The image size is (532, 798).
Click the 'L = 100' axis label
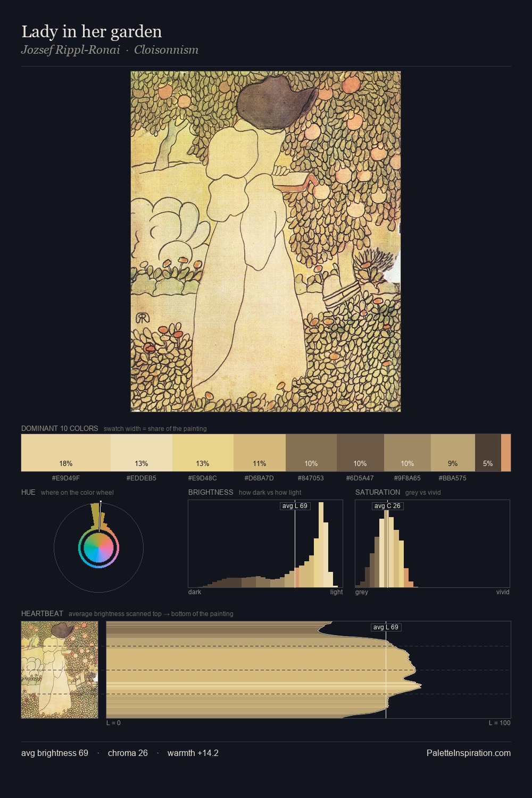coord(500,723)
